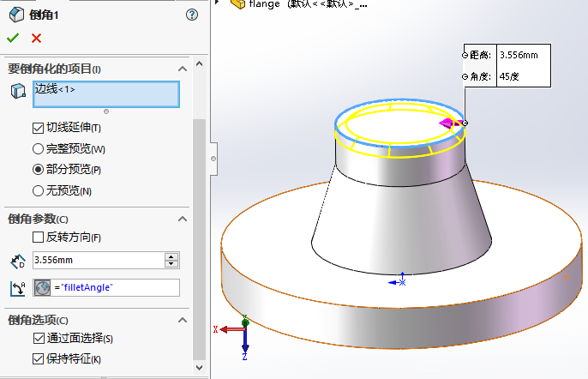This screenshot has width=588, height=379.
Task: Click the flange part icon in tree
Action: coord(237,4)
